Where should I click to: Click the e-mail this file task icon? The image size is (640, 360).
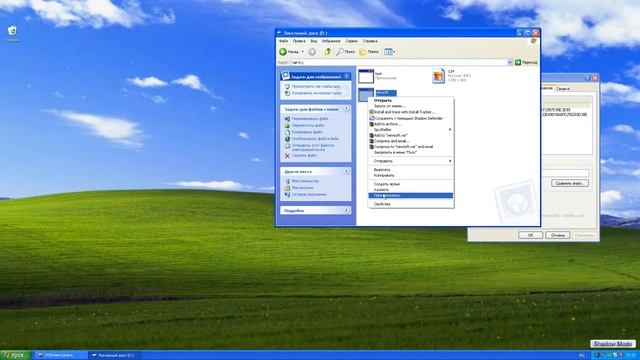287,146
